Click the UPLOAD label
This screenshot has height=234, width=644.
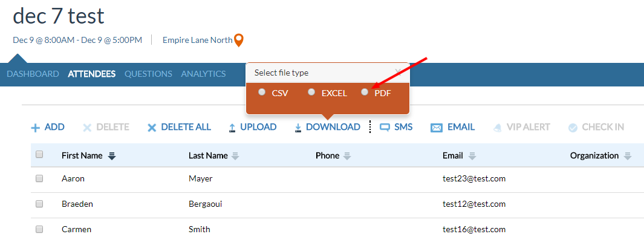(258, 127)
